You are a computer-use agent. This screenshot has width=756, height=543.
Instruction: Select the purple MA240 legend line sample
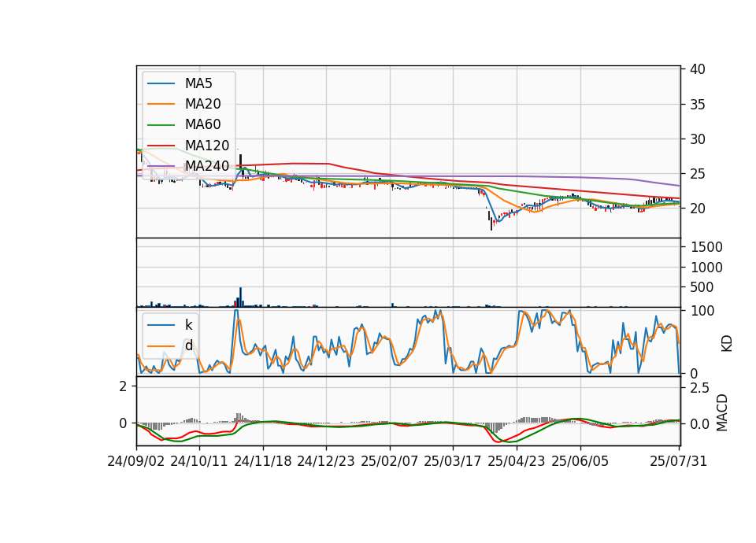[x=161, y=166]
